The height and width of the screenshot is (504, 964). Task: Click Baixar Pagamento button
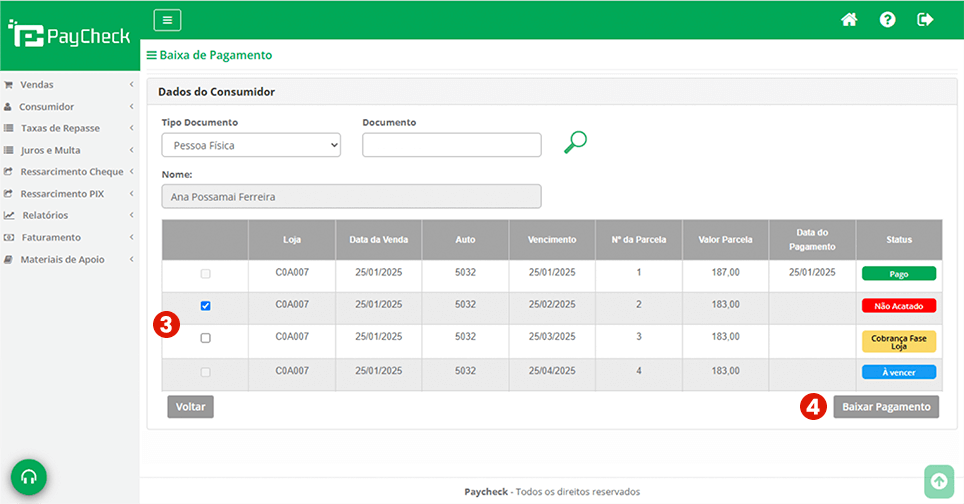click(x=886, y=407)
